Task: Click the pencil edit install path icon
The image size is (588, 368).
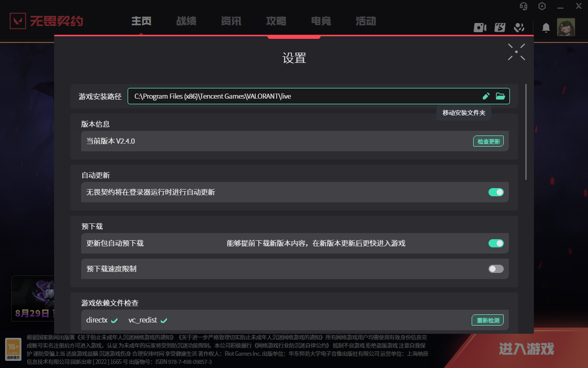Action: (x=486, y=96)
